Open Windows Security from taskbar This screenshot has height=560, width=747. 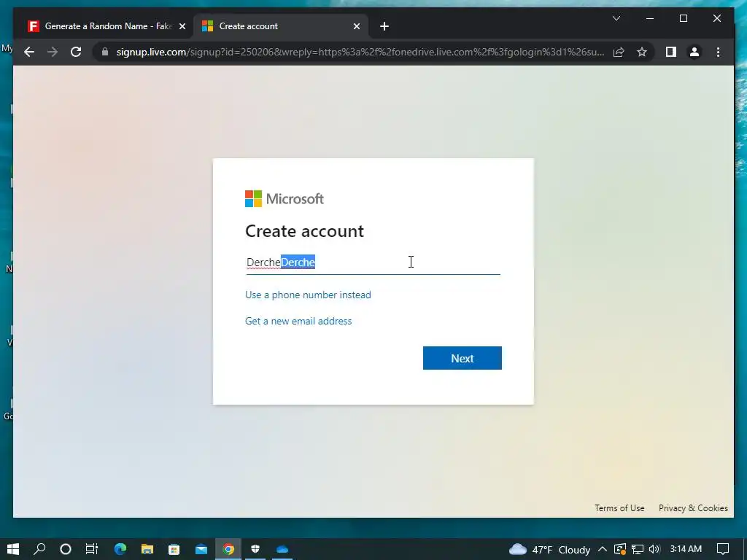[x=255, y=549]
